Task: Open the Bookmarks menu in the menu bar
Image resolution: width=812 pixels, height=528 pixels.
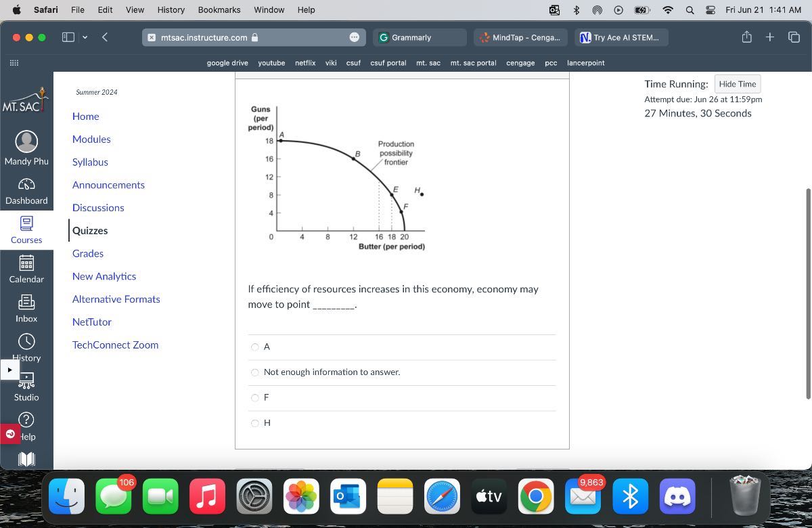Action: click(x=219, y=9)
